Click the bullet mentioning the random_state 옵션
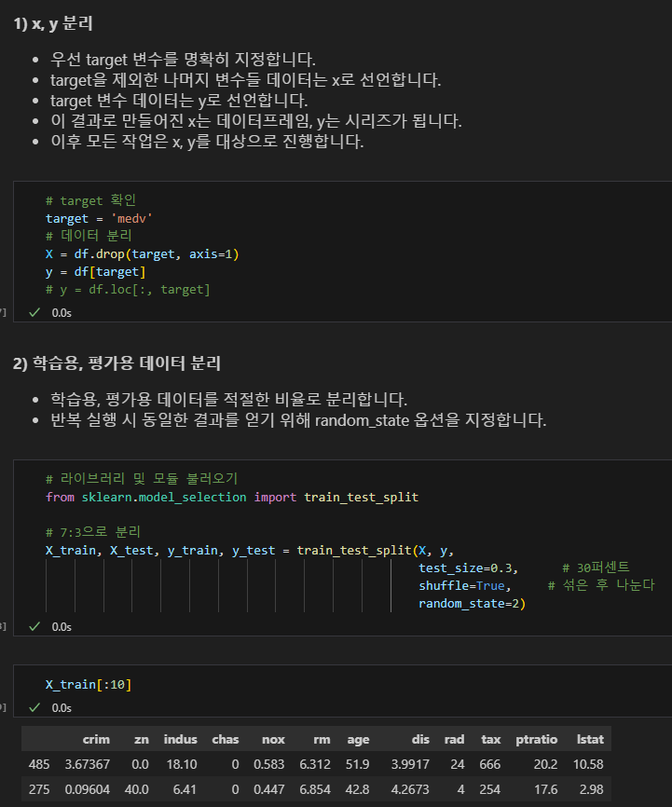The image size is (672, 807). coord(298,420)
